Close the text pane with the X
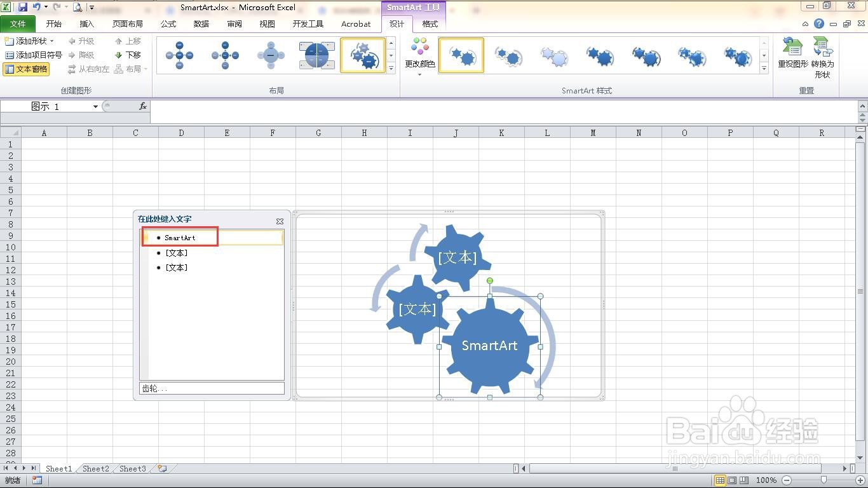The image size is (868, 488). coord(280,221)
